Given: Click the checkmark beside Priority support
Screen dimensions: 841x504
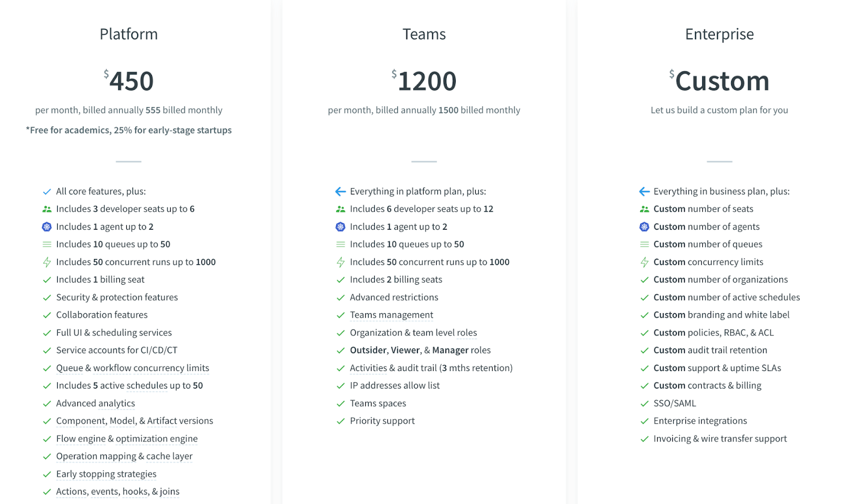Looking at the screenshot, I should pos(341,421).
